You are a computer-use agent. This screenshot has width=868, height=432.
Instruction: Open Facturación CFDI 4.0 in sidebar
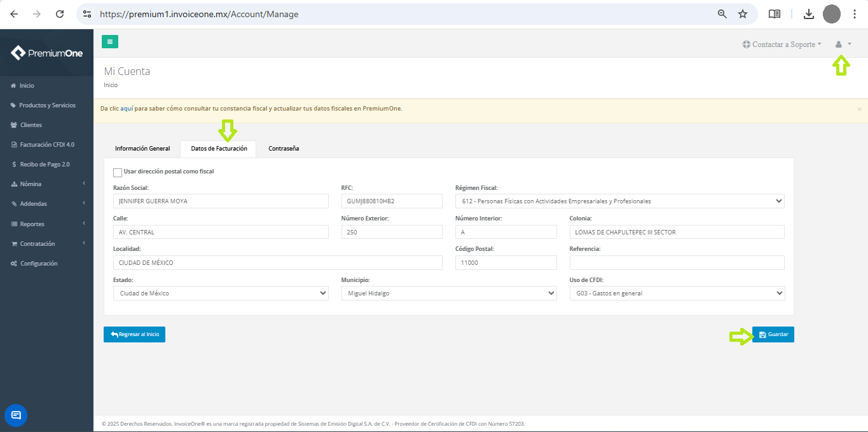[x=46, y=145]
